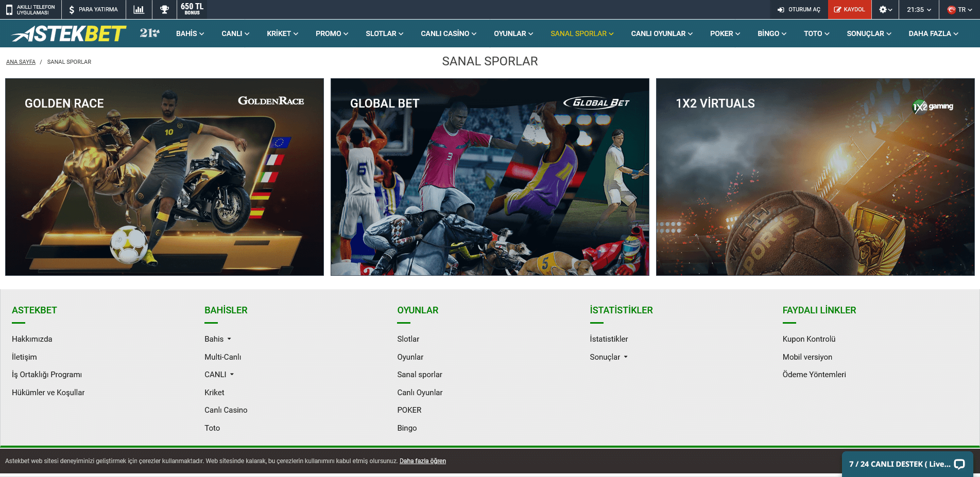Open the live support chat bubble
Viewport: 980px width, 477px height.
959,464
